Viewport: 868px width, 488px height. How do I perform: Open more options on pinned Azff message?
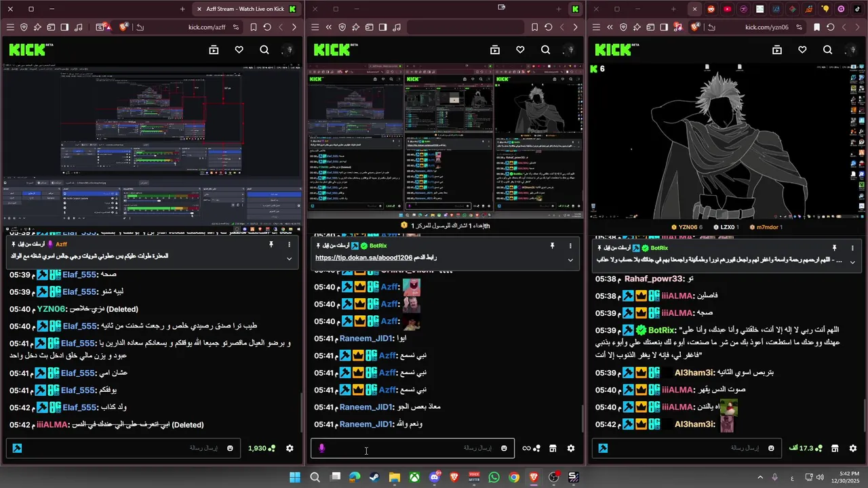coord(289,244)
